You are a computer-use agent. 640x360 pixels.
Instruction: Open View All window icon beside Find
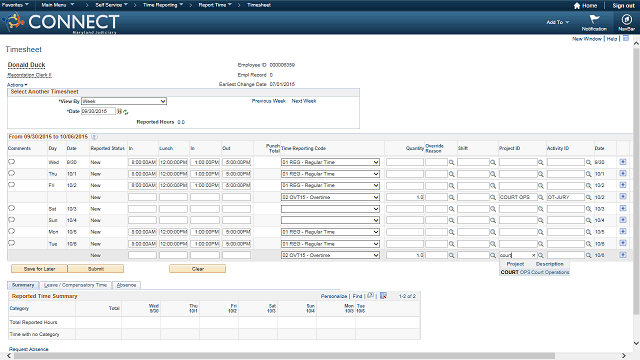370,295
